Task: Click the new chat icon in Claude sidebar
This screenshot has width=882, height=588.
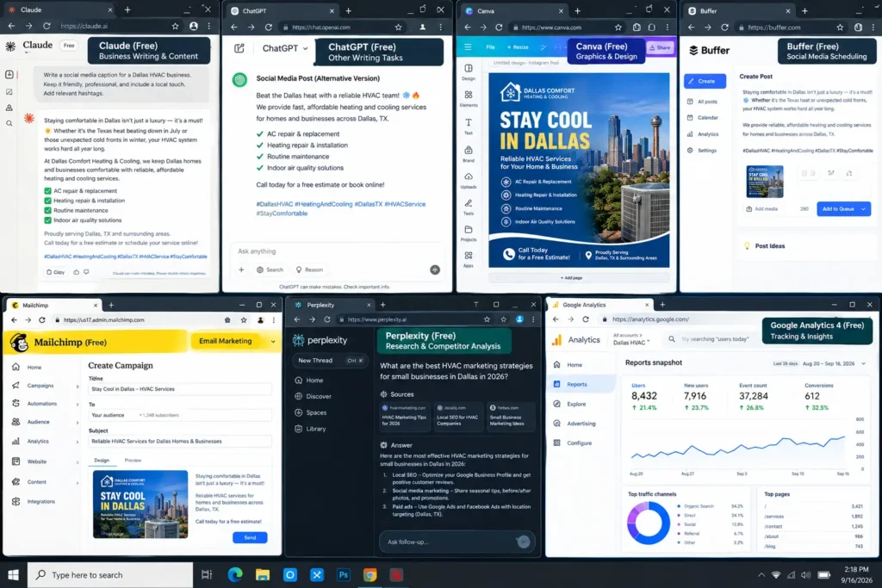Action: [x=9, y=74]
